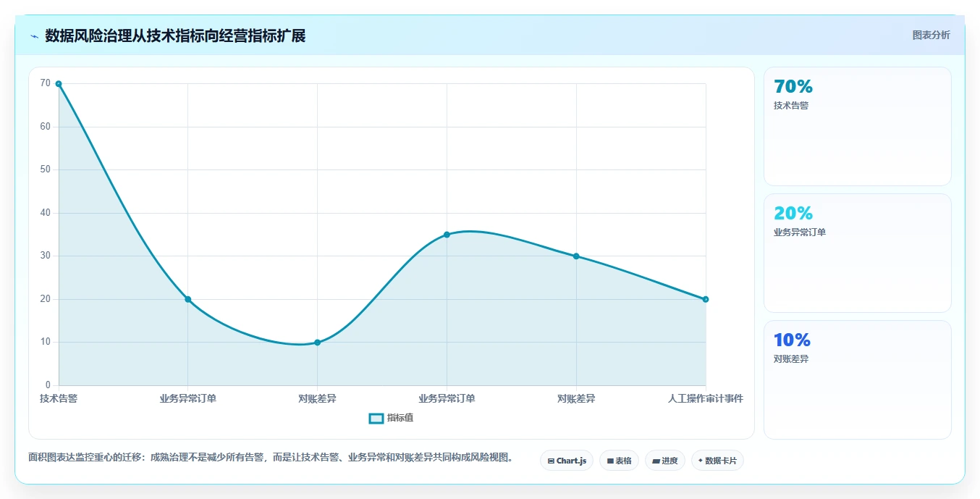Click the 技术告警 x-axis label under chart
The height and width of the screenshot is (499, 980).
click(x=59, y=398)
